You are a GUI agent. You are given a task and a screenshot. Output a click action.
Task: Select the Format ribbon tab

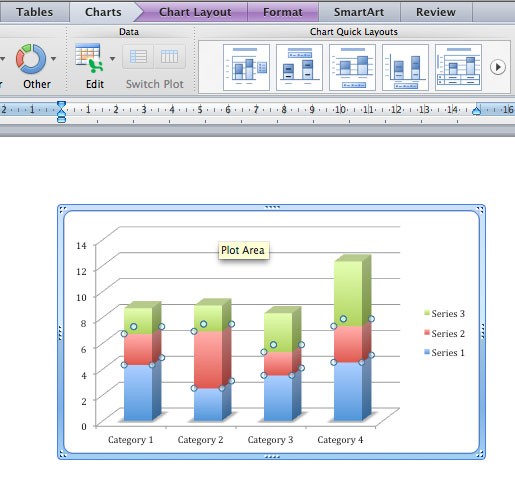[283, 12]
